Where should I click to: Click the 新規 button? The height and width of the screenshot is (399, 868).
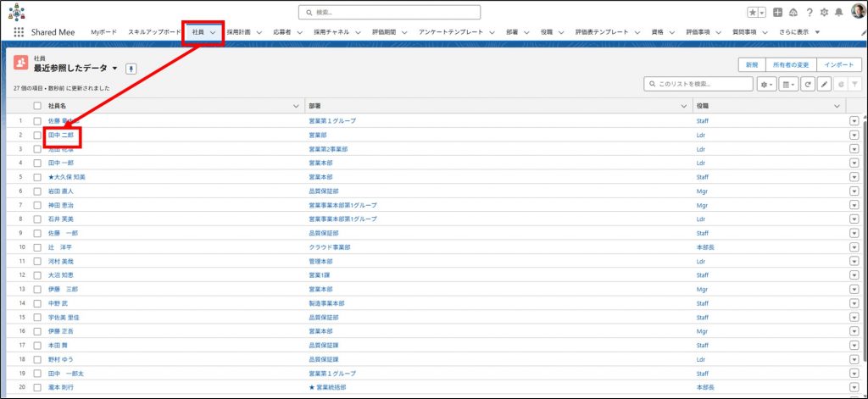[751, 64]
